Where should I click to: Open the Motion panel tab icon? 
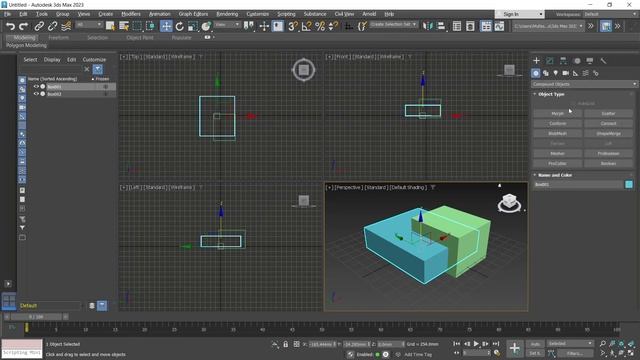pos(577,60)
